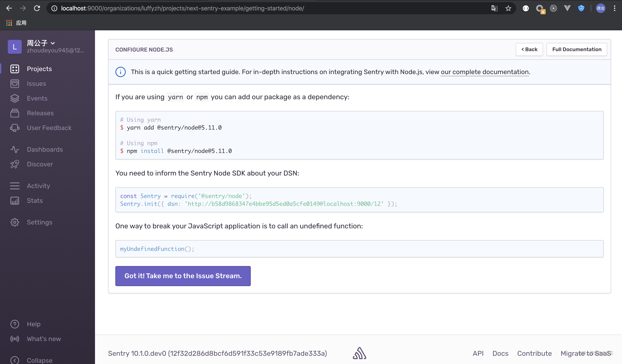Select the Issues sidebar icon
622x364 pixels.
click(x=15, y=83)
